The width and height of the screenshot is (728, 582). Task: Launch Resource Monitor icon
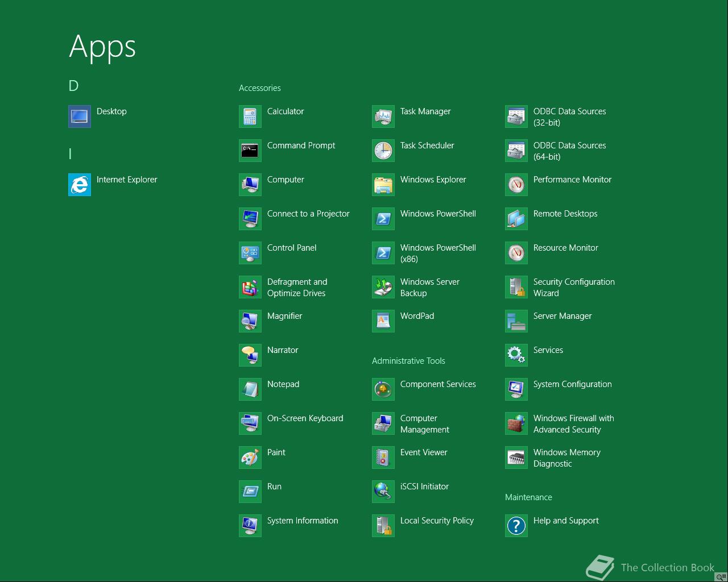point(516,253)
